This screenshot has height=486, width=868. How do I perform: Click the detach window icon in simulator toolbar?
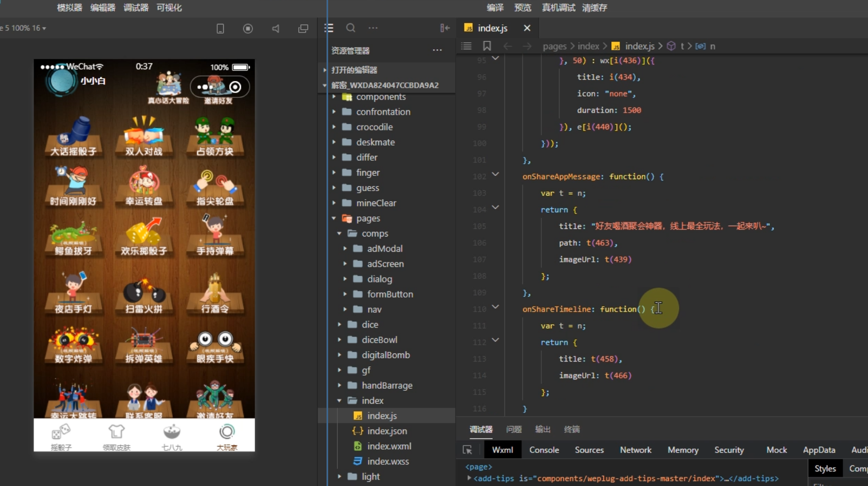pyautogui.click(x=303, y=29)
